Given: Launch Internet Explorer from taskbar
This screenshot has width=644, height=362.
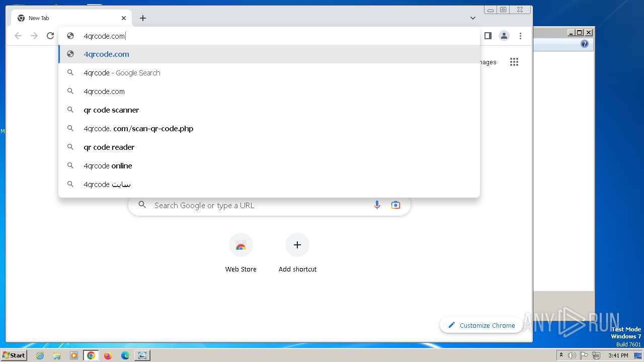Looking at the screenshot, I should [x=40, y=355].
